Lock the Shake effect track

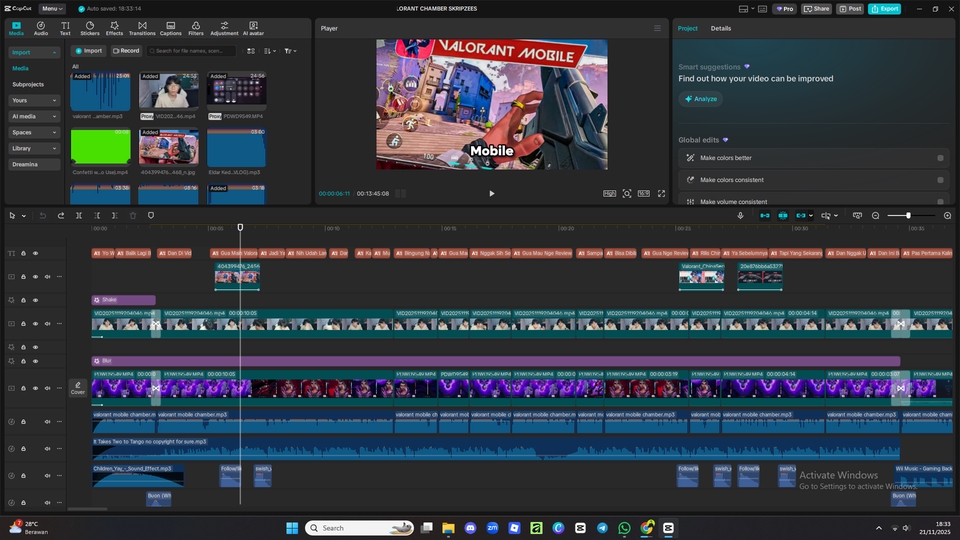23,300
